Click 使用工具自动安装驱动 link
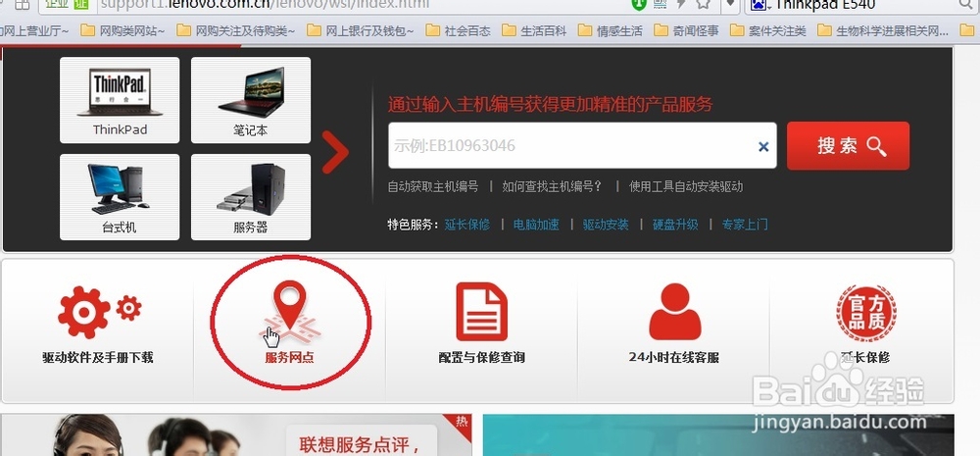Image resolution: width=980 pixels, height=456 pixels. (686, 187)
